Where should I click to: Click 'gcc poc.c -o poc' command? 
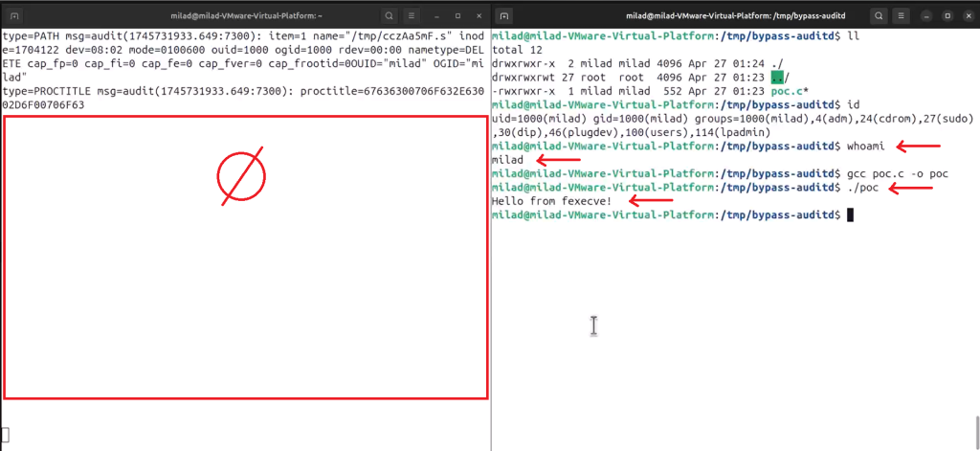click(897, 174)
